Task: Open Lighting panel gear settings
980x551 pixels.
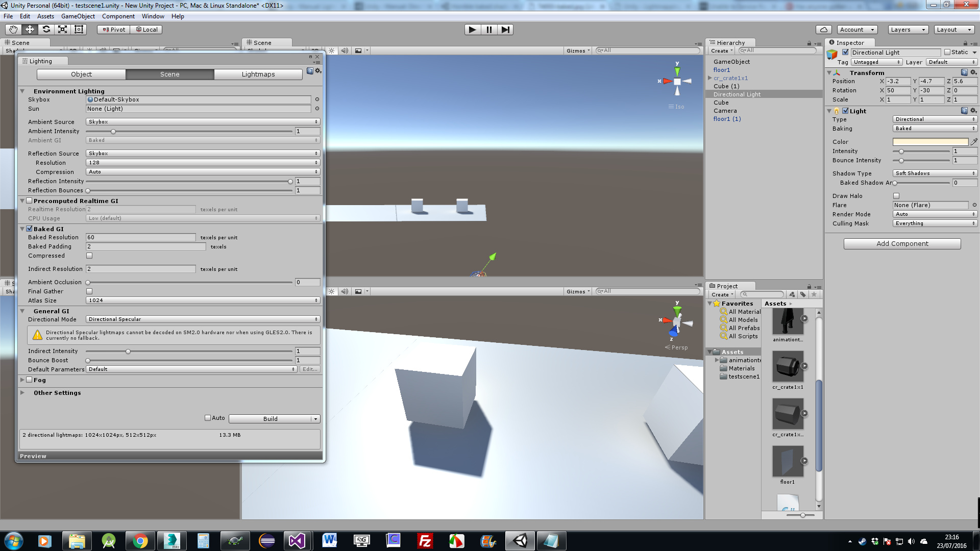Action: pos(318,71)
